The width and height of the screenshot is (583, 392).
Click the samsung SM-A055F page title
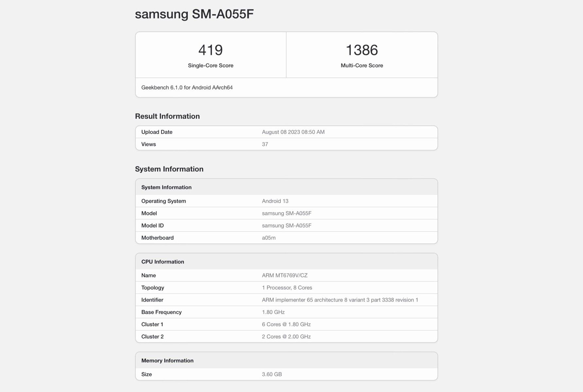point(194,14)
